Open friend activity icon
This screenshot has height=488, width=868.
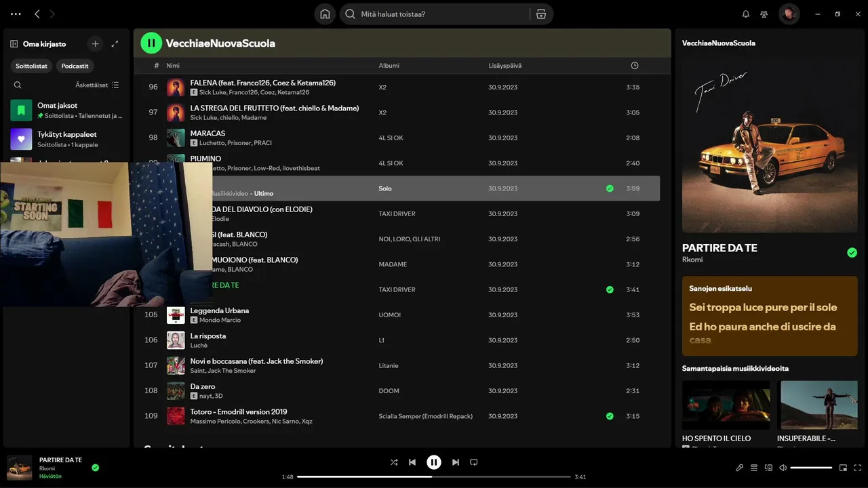pos(764,14)
